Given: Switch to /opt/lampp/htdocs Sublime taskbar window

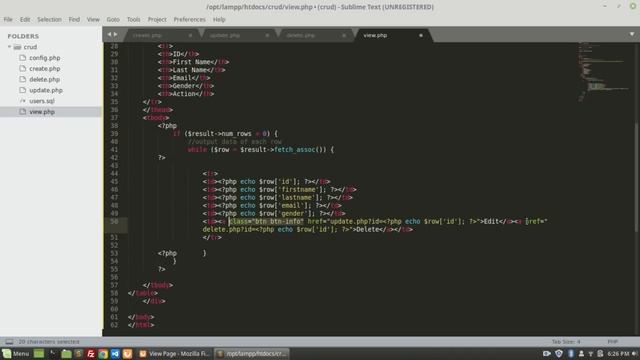Looking at the screenshot, I should click(252, 353).
